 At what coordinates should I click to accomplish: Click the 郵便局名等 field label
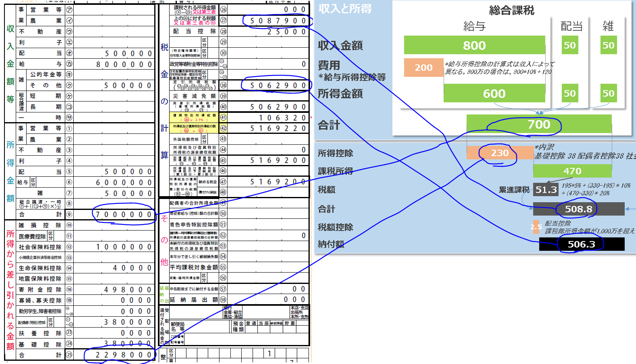point(178,327)
